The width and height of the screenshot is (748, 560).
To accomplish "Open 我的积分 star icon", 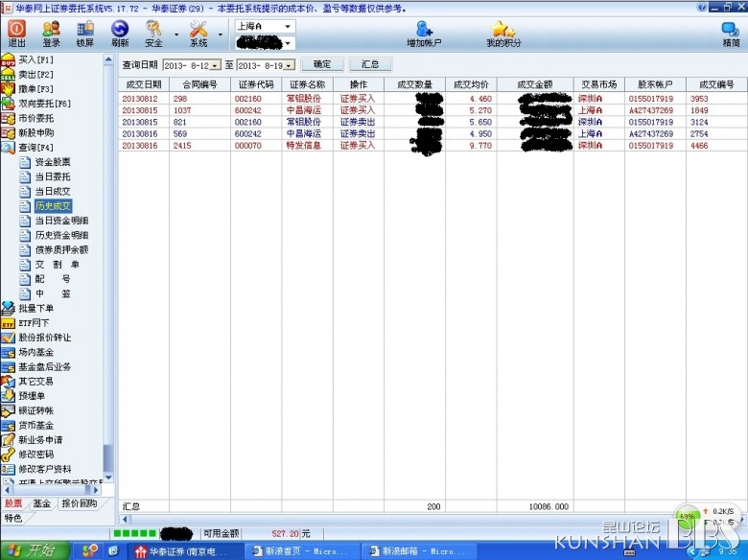I will point(503,34).
